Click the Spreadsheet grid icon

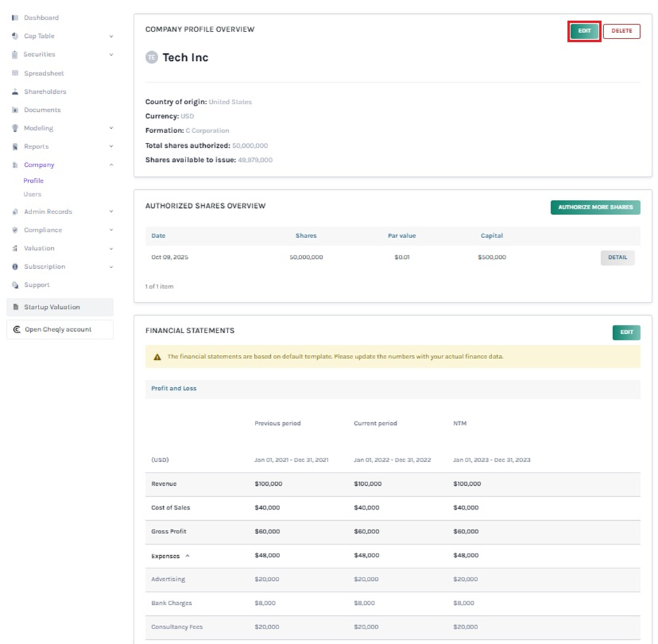(x=15, y=73)
